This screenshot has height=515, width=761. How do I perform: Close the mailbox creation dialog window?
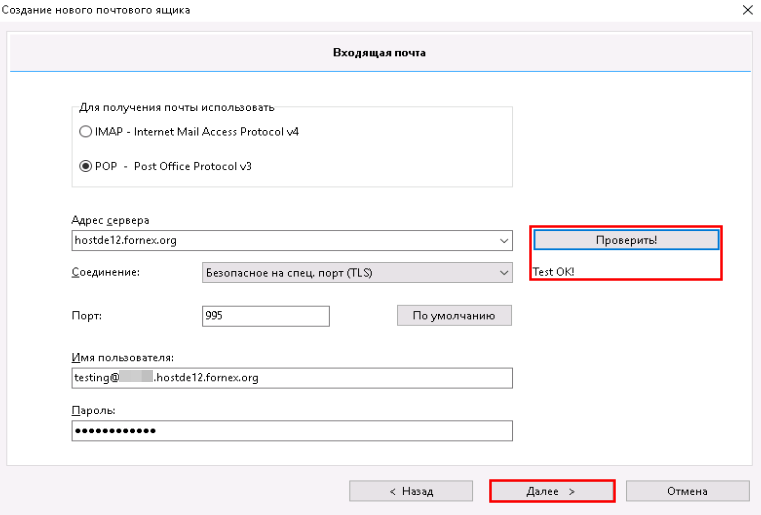(x=746, y=10)
